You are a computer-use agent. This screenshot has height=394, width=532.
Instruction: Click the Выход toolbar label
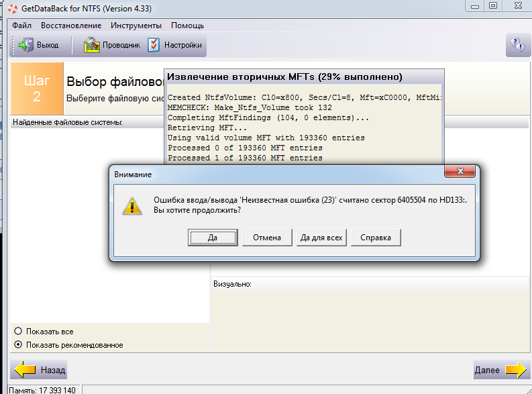tap(48, 45)
